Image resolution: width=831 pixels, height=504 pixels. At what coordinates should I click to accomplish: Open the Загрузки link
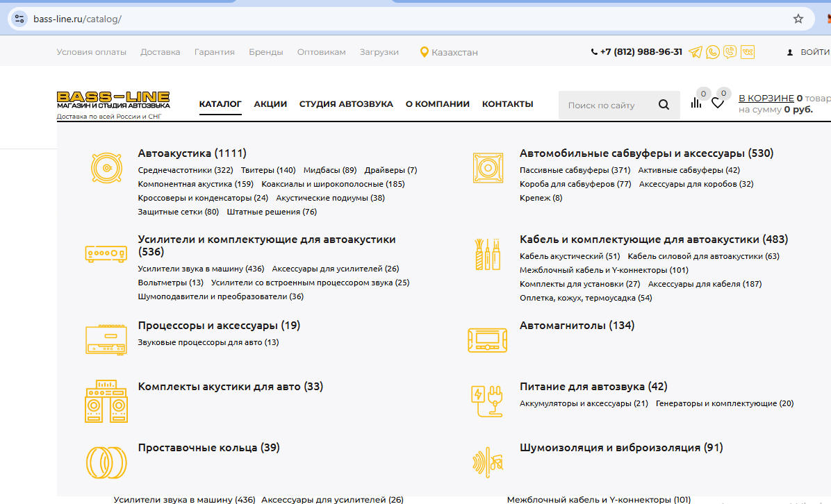click(379, 52)
